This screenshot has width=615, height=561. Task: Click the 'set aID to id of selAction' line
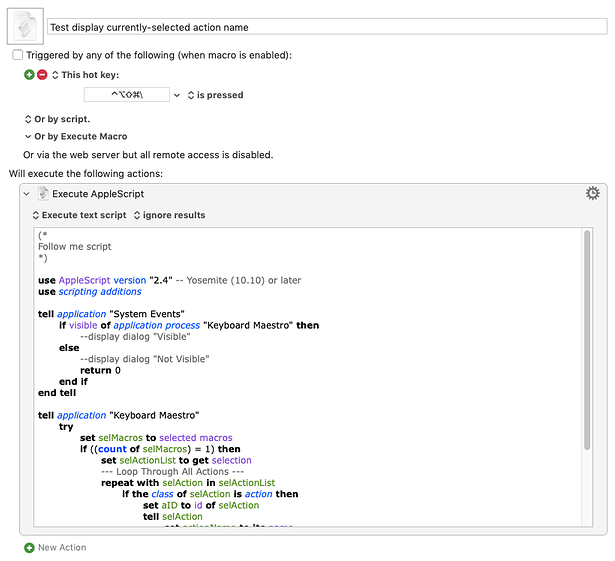[201, 505]
